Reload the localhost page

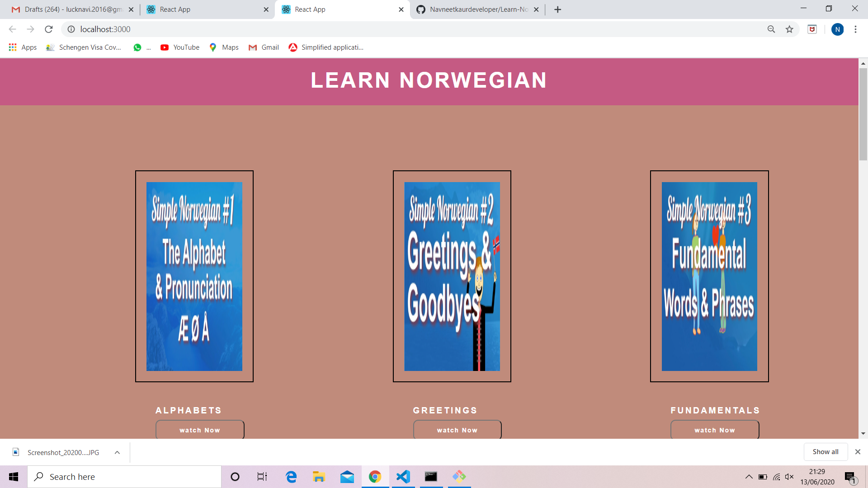[49, 29]
